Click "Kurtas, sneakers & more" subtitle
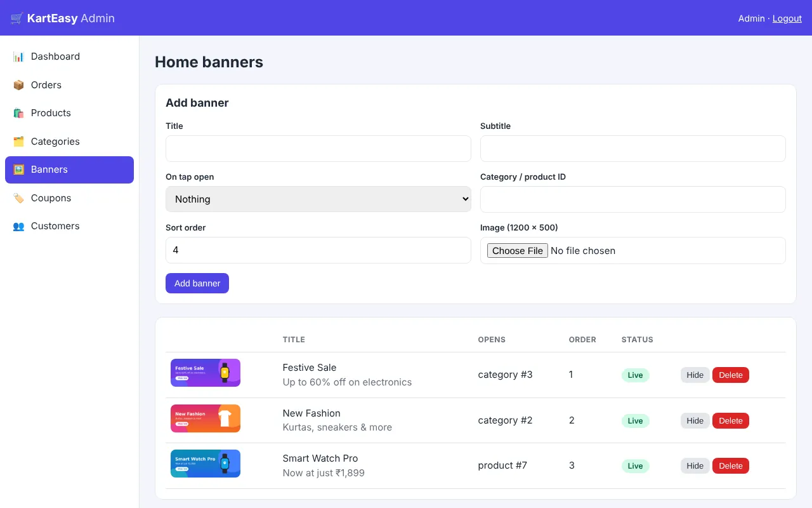Viewport: 812px width, 508px height. click(x=337, y=427)
